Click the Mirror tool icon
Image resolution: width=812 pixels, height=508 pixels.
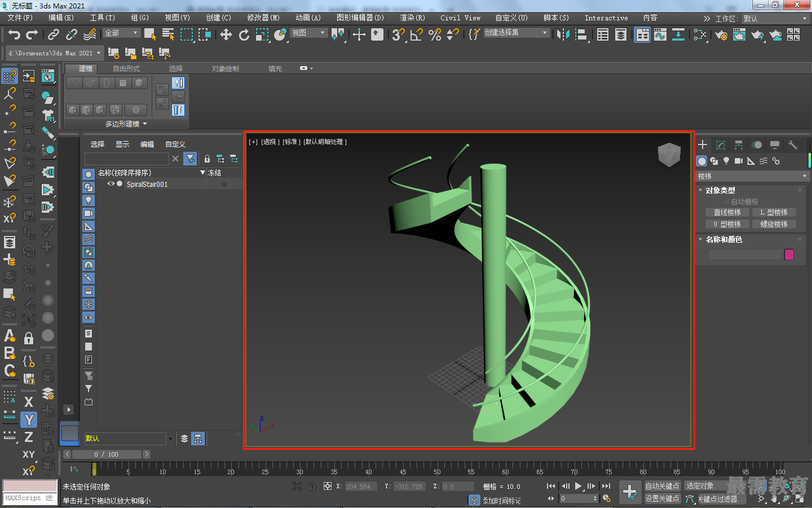pyautogui.click(x=563, y=34)
